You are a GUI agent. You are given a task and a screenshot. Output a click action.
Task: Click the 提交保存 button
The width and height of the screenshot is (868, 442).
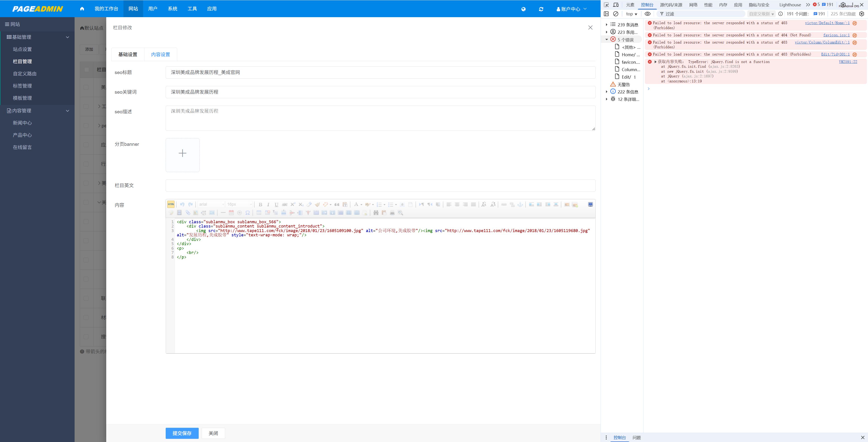click(x=182, y=433)
